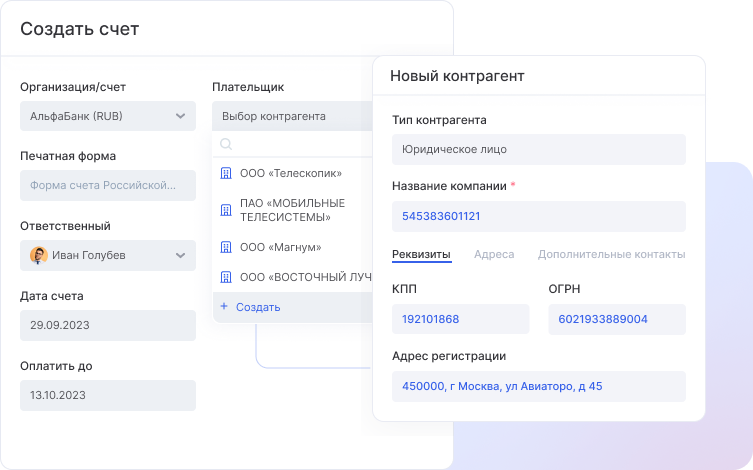Click the КПП field with 192101868
The image size is (753, 470).
point(460,319)
